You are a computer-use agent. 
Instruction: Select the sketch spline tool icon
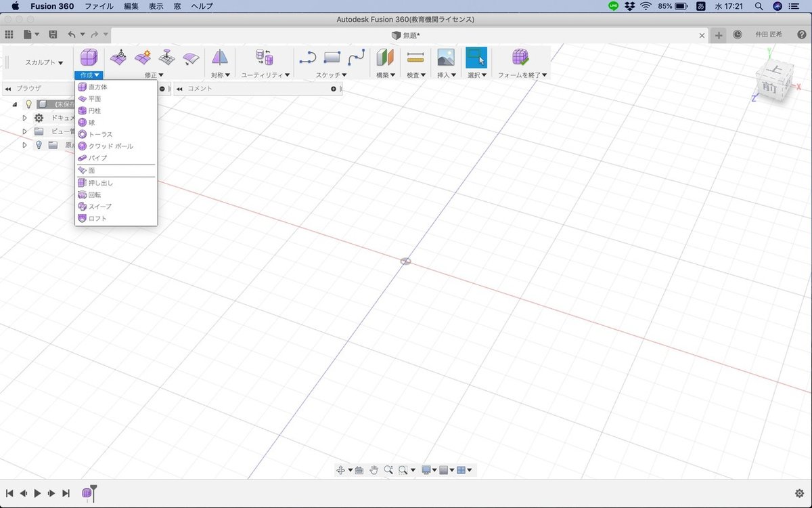tap(357, 58)
